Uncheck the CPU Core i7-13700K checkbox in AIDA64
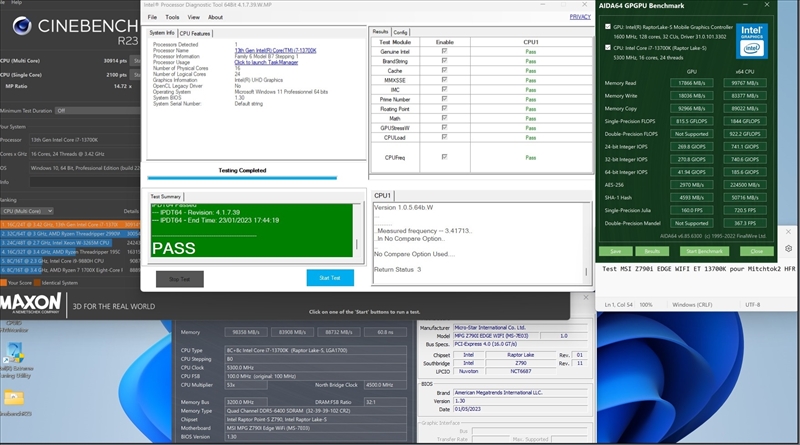Viewport: 800px width, 445px height. pyautogui.click(x=608, y=47)
